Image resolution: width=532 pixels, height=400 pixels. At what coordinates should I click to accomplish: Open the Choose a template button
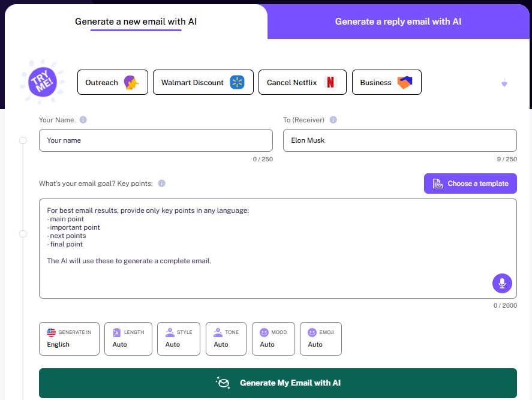point(470,184)
